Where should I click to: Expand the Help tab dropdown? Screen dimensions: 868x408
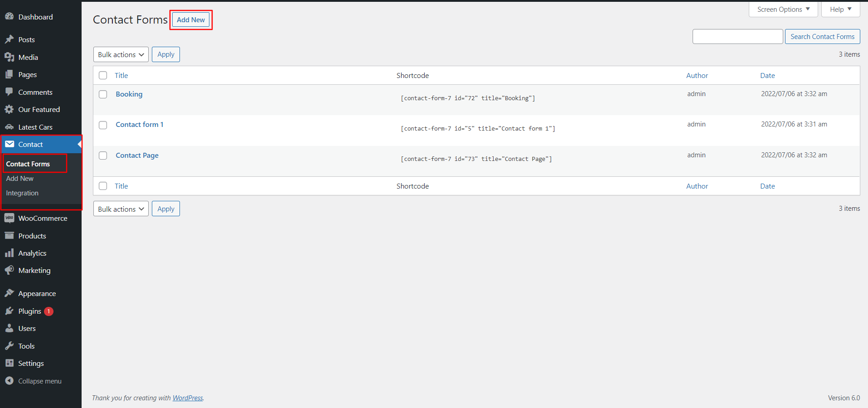[x=840, y=10]
